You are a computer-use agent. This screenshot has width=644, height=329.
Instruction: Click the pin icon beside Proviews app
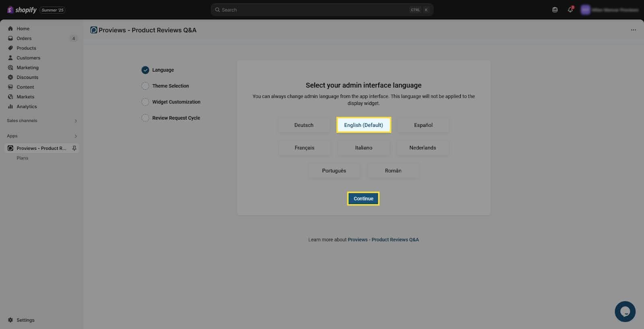coord(74,148)
